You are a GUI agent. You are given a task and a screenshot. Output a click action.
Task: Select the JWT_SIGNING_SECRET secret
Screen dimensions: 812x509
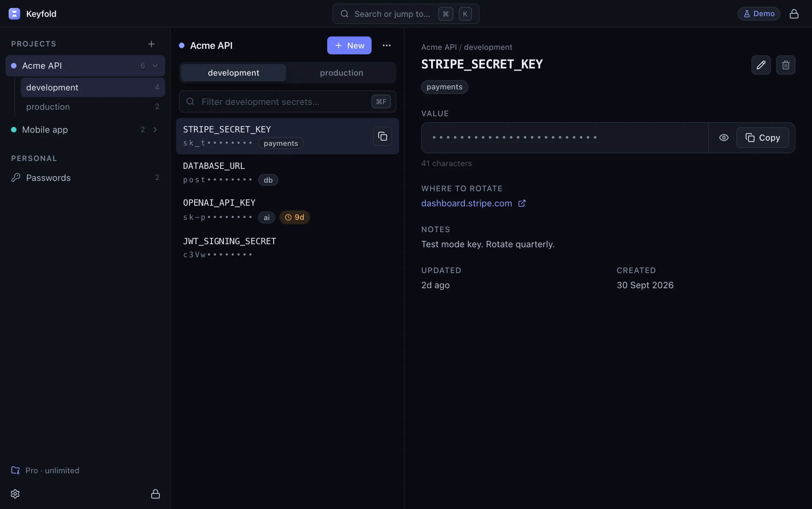[x=288, y=248]
